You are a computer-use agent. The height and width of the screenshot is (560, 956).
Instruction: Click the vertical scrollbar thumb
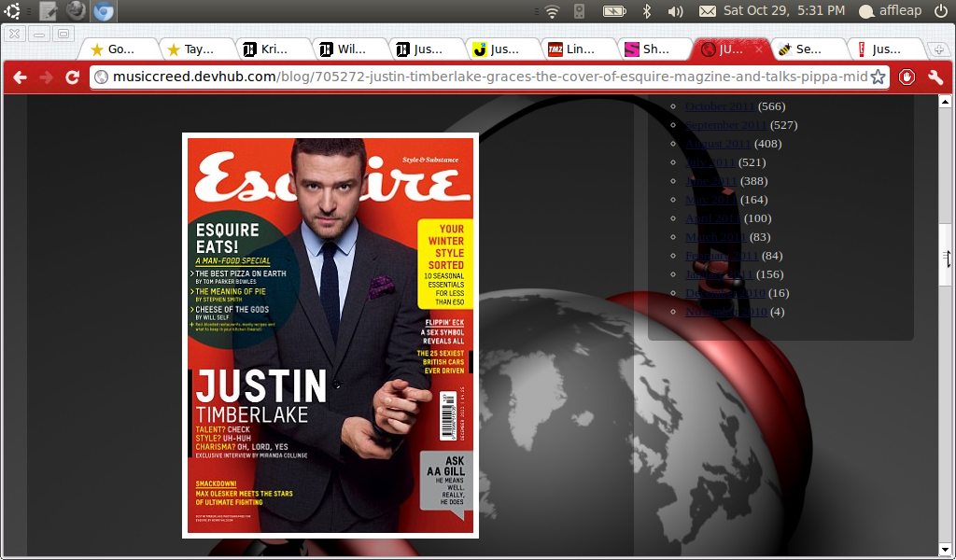pos(945,256)
